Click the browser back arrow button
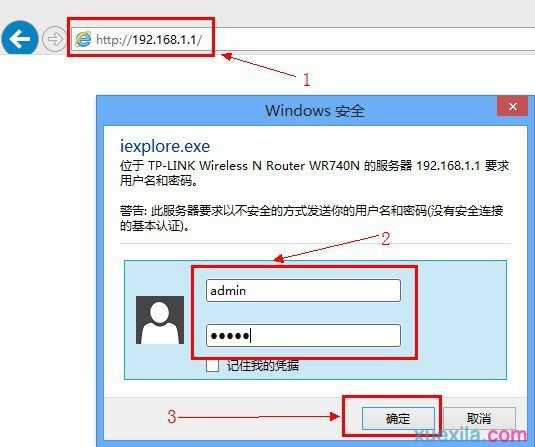Screen dimensions: 535x447 [19, 38]
